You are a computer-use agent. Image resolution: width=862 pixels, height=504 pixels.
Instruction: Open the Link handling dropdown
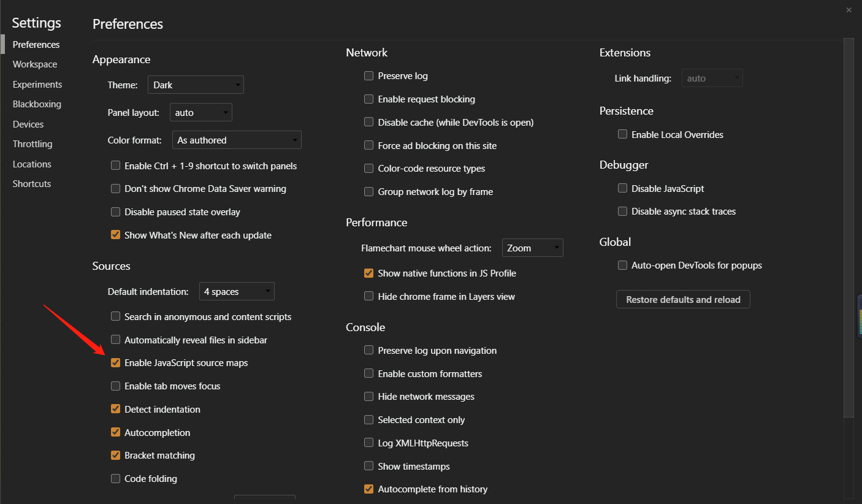tap(712, 78)
